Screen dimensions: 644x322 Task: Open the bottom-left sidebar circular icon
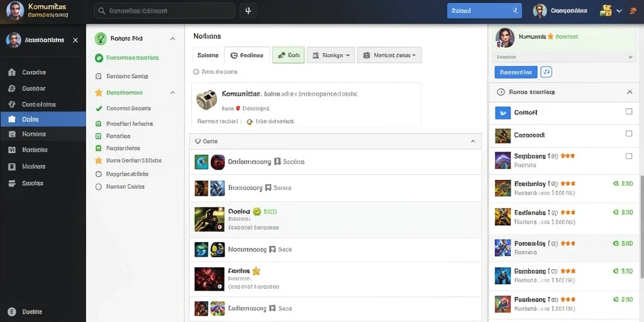(x=12, y=312)
